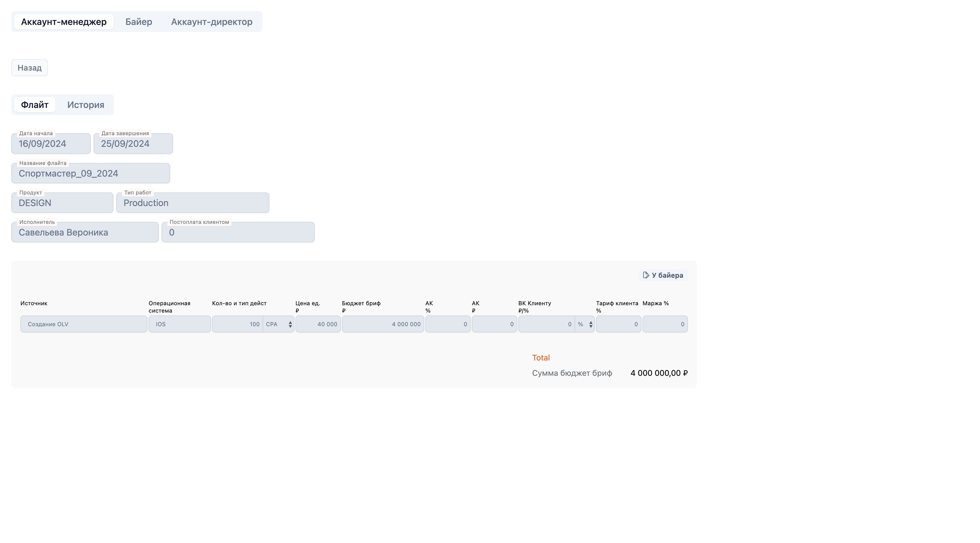The height and width of the screenshot is (543, 980).
Task: Click the Название флайта field
Action: click(90, 173)
